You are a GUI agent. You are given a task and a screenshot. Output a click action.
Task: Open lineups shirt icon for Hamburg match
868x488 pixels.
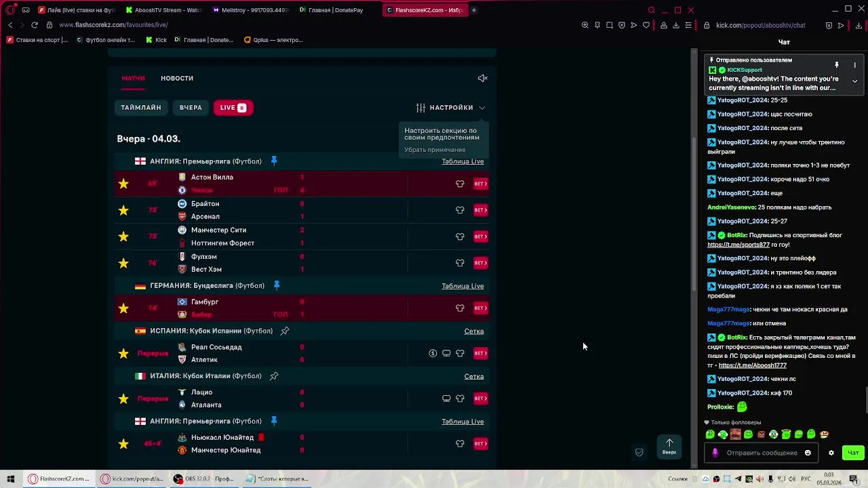[460, 308]
